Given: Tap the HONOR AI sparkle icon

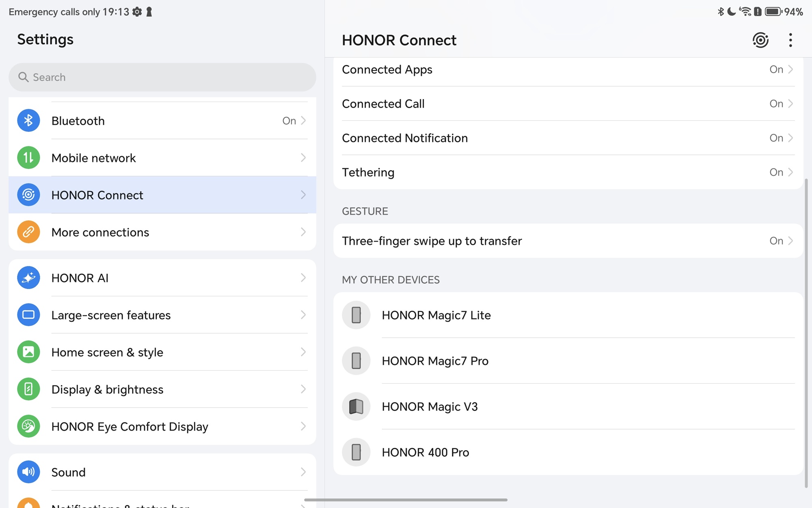Looking at the screenshot, I should pyautogui.click(x=28, y=278).
